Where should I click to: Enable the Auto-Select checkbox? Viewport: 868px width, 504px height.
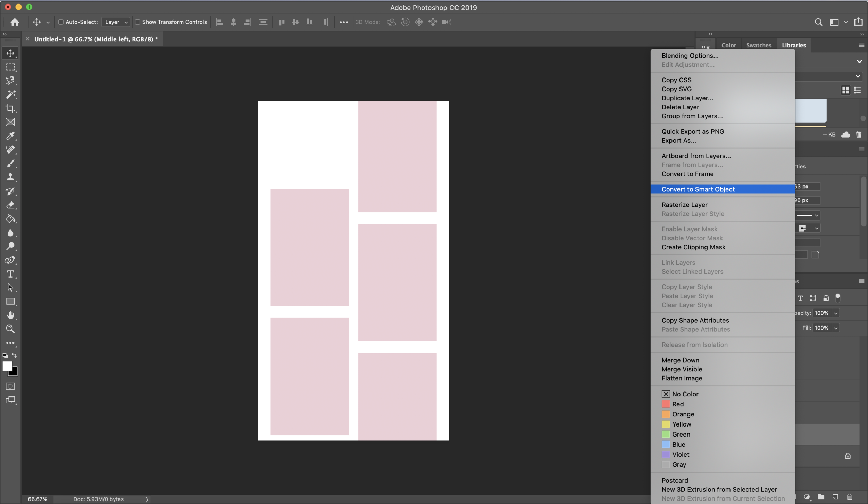(61, 22)
